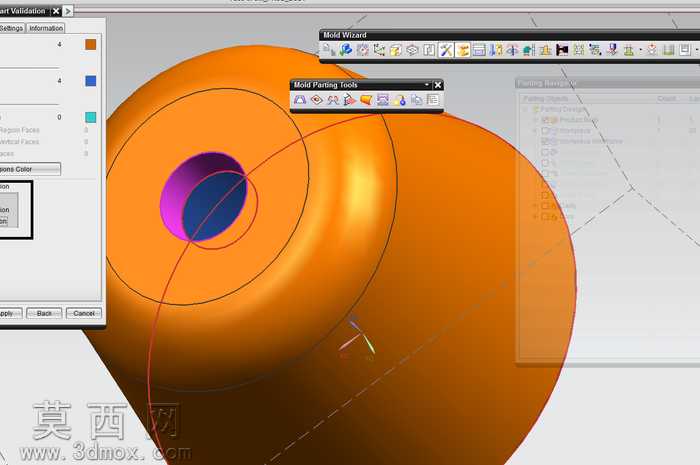Click Define Regions icon in Mold Parting Tools
The image size is (700, 465).
point(333,100)
